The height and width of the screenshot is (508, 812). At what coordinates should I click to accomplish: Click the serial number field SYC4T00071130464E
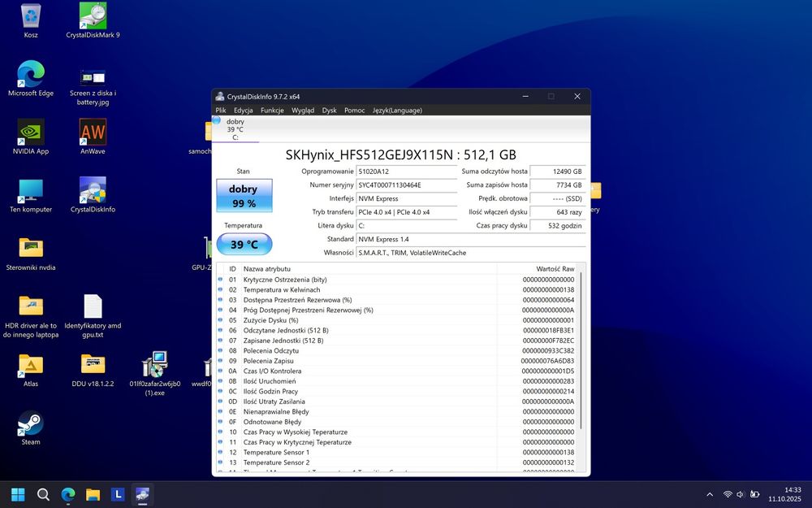click(x=407, y=185)
